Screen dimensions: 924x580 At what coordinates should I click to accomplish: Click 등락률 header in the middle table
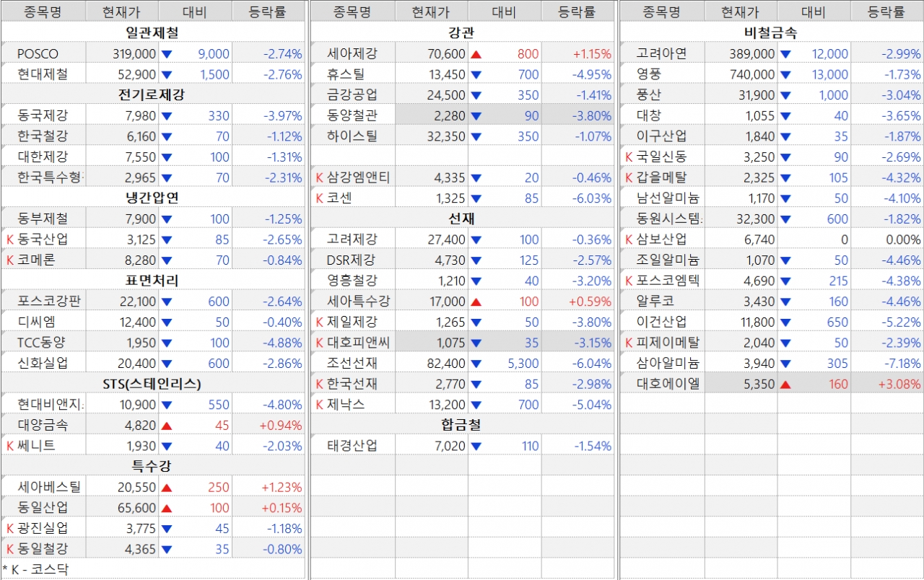coord(577,12)
